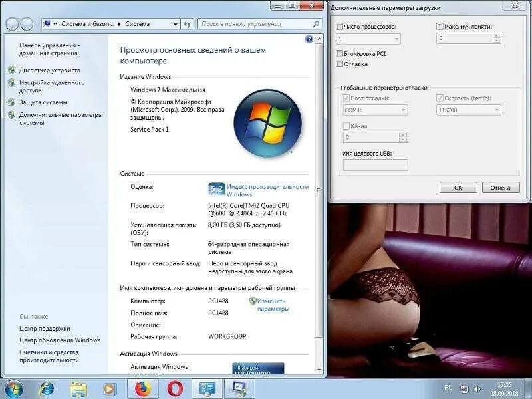
Task: Confirm boot options with OK button
Action: pyautogui.click(x=458, y=188)
